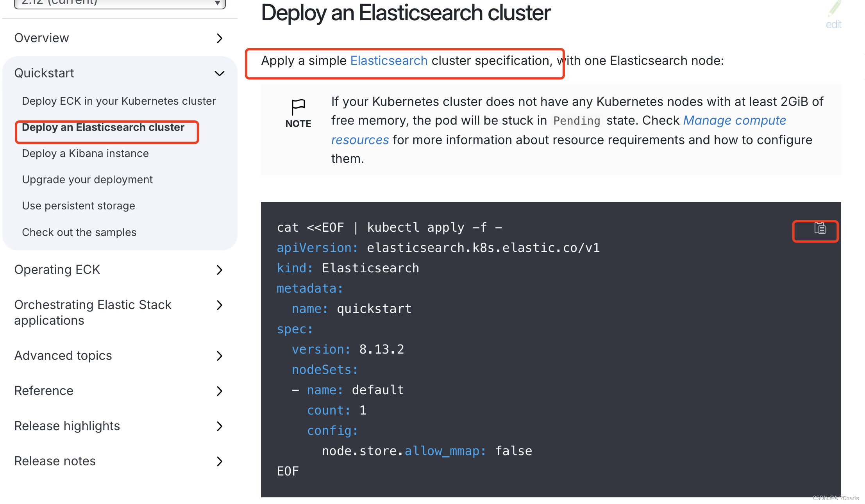
Task: Open Deploy ECK in your Kubernetes cluster
Action: click(x=119, y=101)
